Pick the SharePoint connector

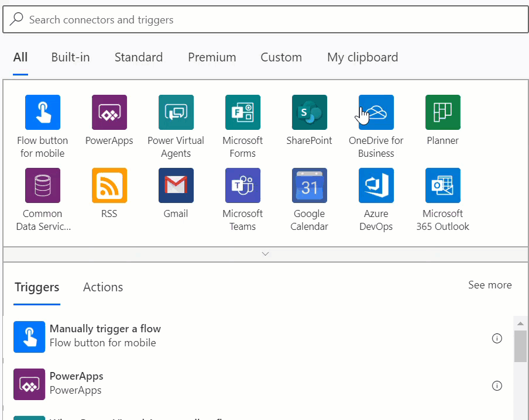coord(310,112)
